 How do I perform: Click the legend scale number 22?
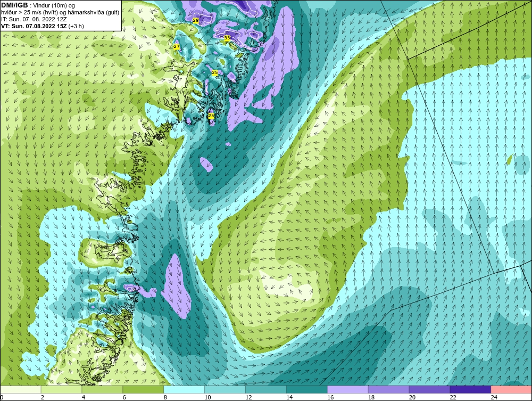point(453,397)
